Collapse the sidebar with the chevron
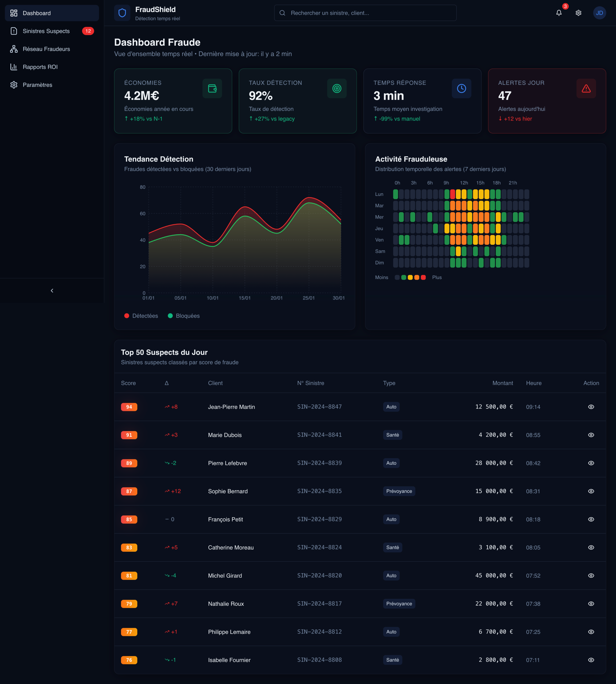The width and height of the screenshot is (616, 684). [52, 290]
